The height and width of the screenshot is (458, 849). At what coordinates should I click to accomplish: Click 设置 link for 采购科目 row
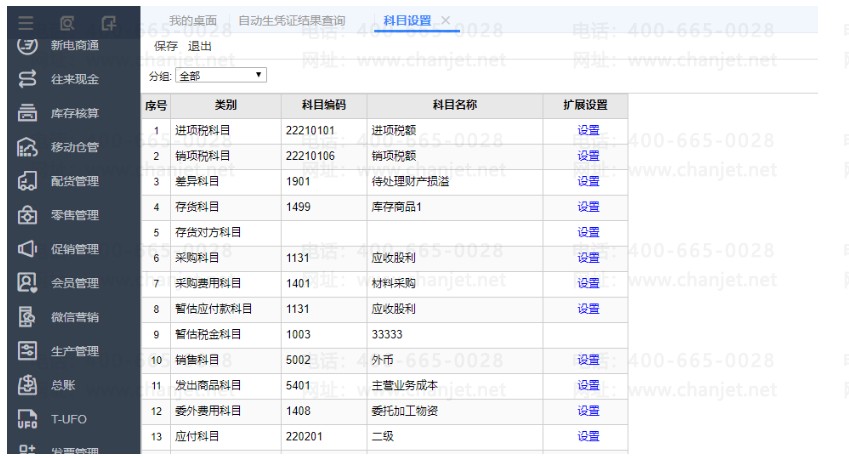588,258
